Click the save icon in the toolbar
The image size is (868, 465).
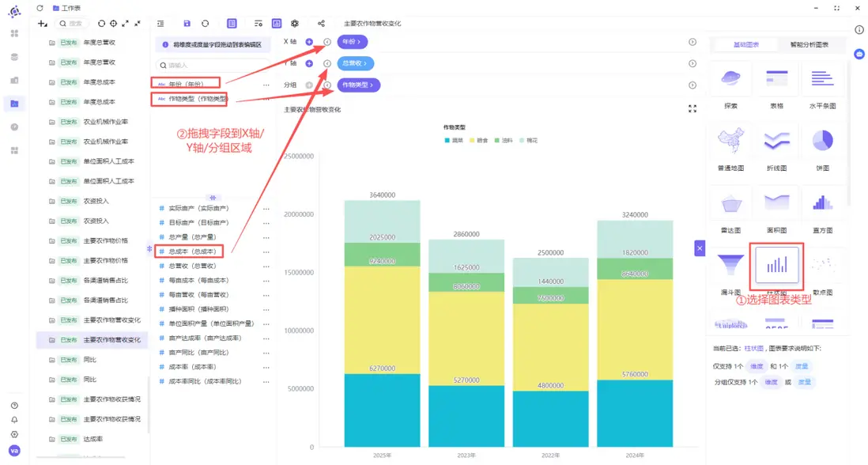point(187,24)
